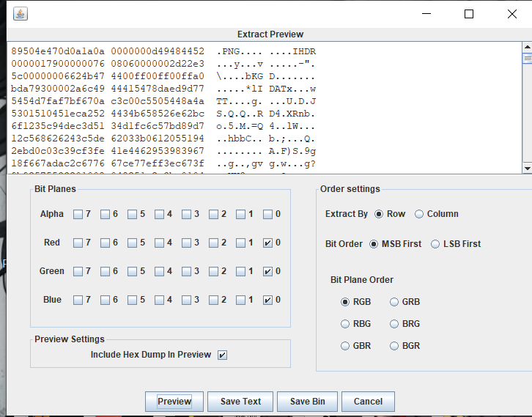This screenshot has height=417, width=532.
Task: Check Alpha bit plane 4
Action: 160,214
